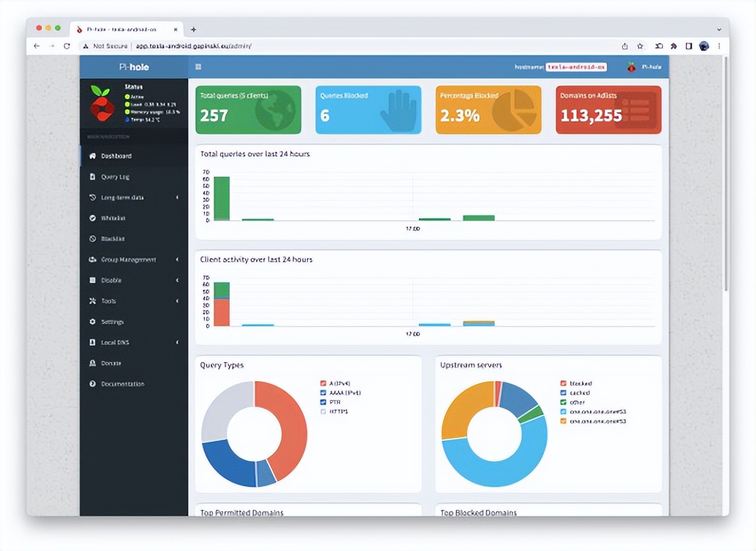
Task: Click the Blacklist ban icon
Action: 92,238
